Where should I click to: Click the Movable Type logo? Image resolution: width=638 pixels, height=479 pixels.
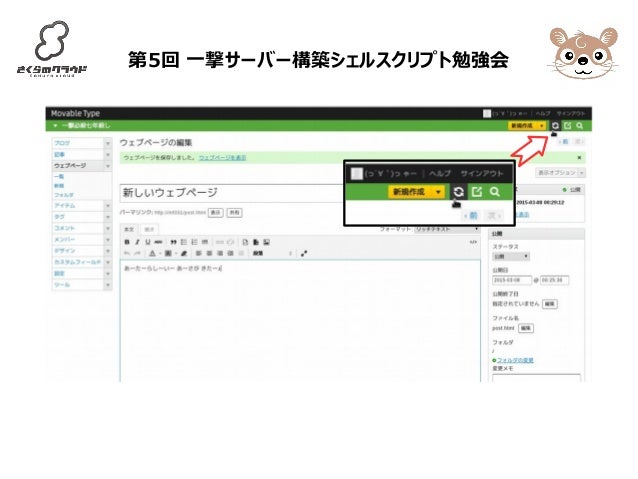tap(75, 113)
